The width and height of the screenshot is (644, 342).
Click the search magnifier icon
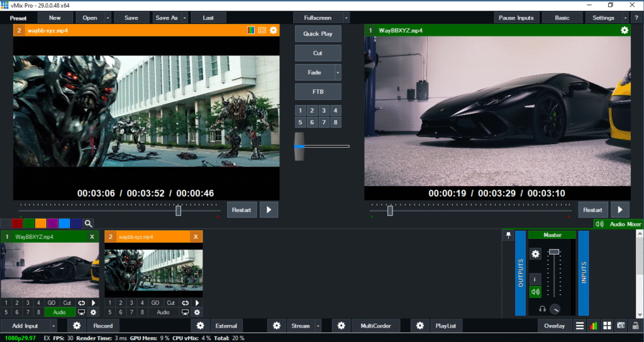click(88, 223)
